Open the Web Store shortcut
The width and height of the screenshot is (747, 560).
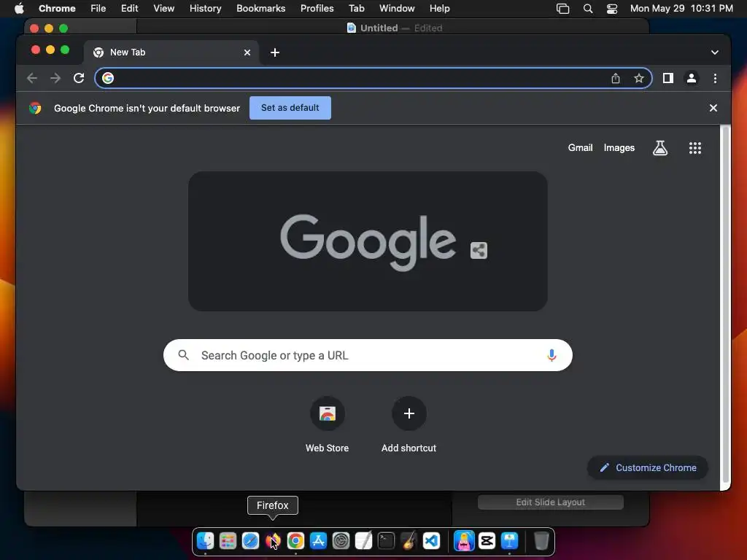[x=328, y=424]
